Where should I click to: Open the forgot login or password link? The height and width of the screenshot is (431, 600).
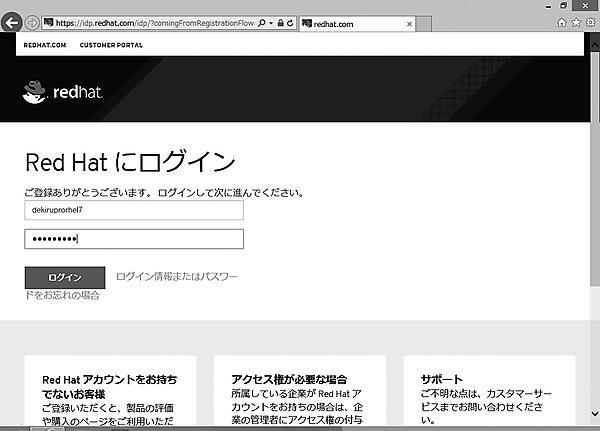tap(177, 276)
